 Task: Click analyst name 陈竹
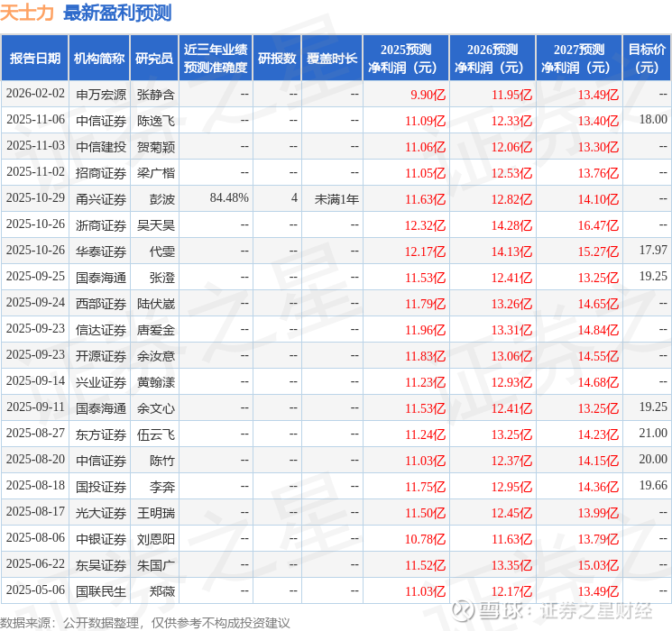point(162,461)
